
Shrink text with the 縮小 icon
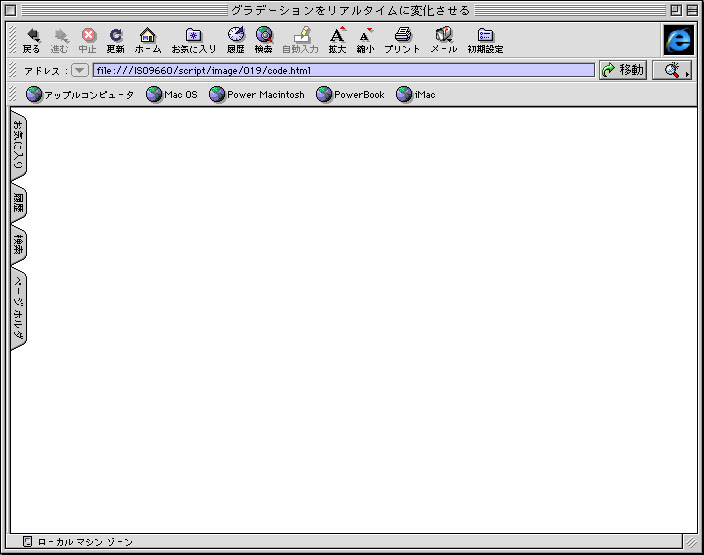click(365, 40)
